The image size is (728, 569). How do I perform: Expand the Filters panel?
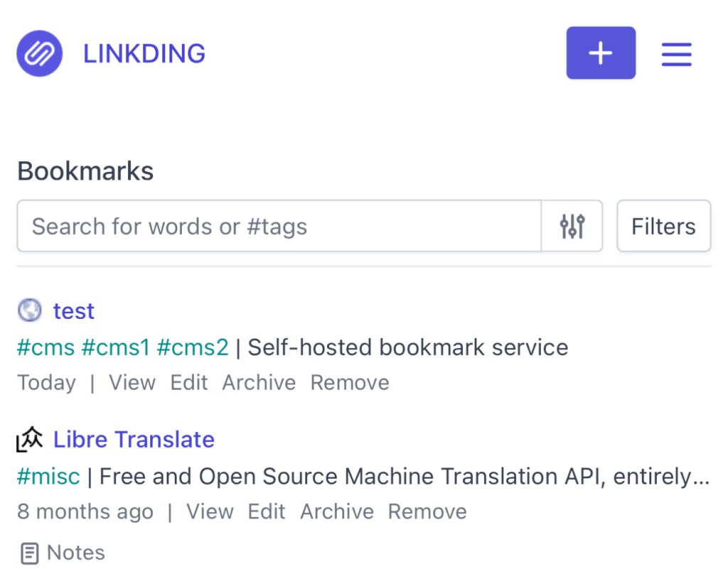(x=663, y=227)
